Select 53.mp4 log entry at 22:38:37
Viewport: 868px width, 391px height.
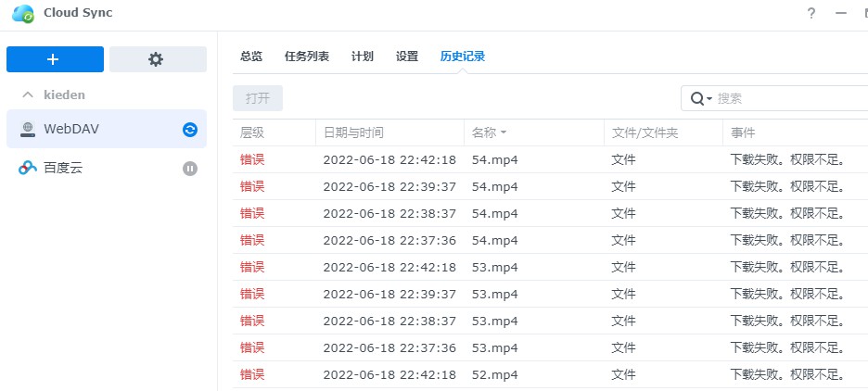[x=550, y=321]
